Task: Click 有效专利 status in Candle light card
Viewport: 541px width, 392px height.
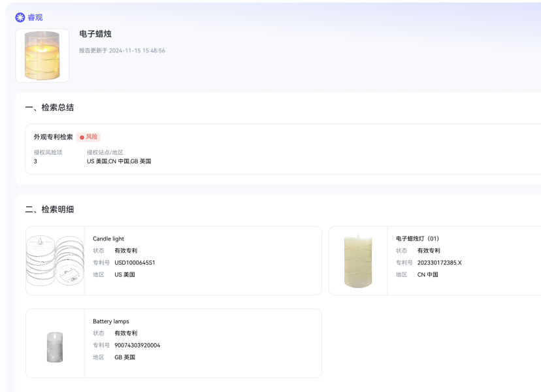Action: 126,250
